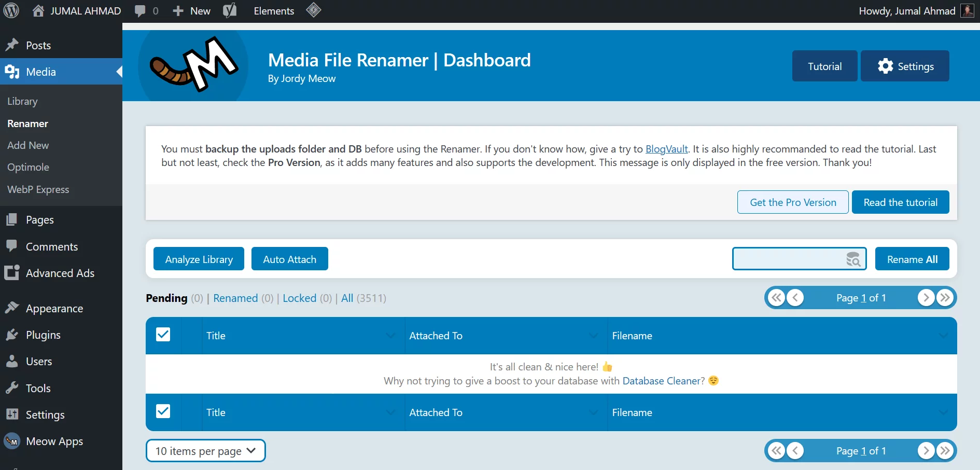
Task: Click page number in bottom pagination
Action: (863, 451)
